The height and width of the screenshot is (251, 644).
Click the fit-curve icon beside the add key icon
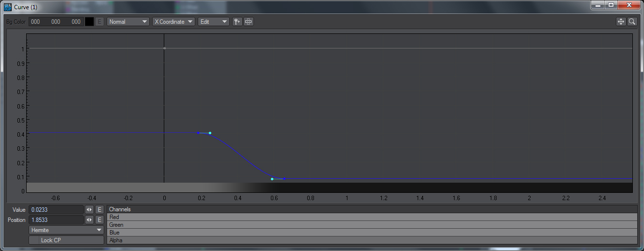[248, 22]
